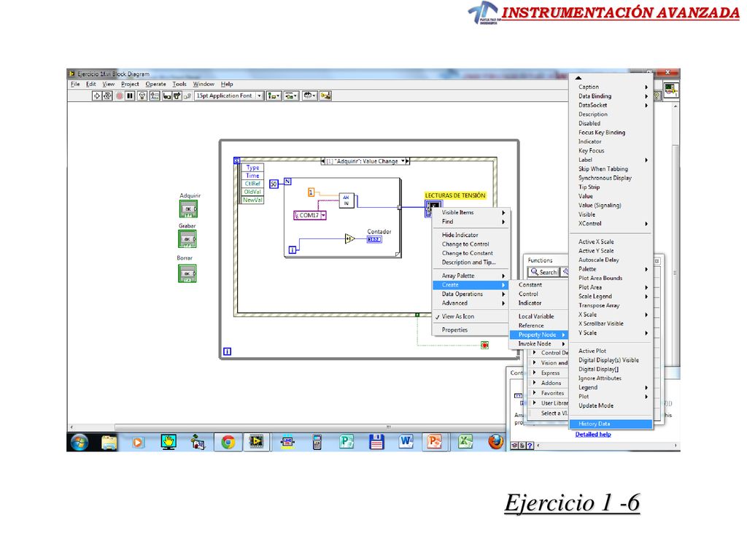Viewport: 747px width, 560px height.
Task: Toggle Retain Wire Values button
Action: pyautogui.click(x=155, y=96)
